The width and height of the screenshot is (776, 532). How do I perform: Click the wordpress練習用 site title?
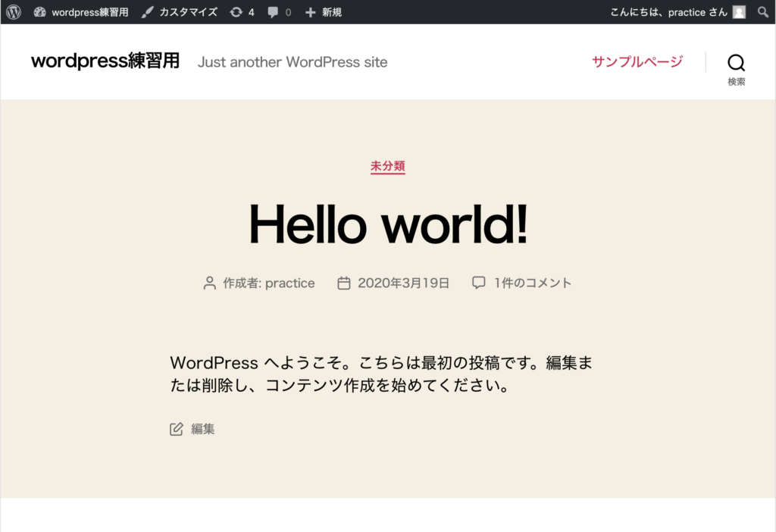point(105,61)
